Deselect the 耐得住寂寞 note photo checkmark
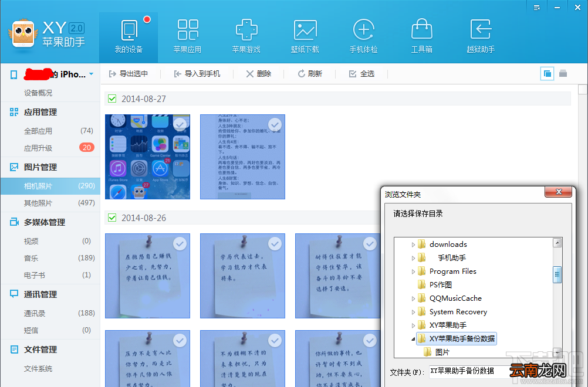The width and height of the screenshot is (588, 387). click(370, 244)
